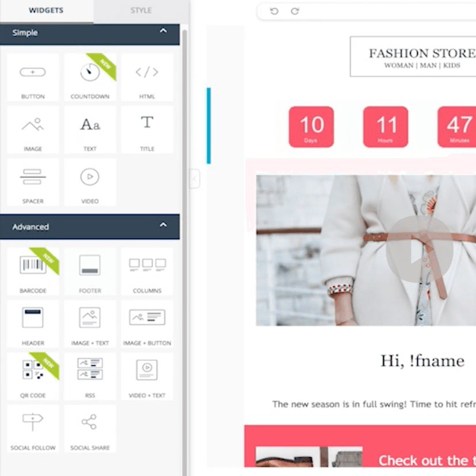Click the undo arrow in the preview
The height and width of the screenshot is (476, 476).
tap(275, 10)
